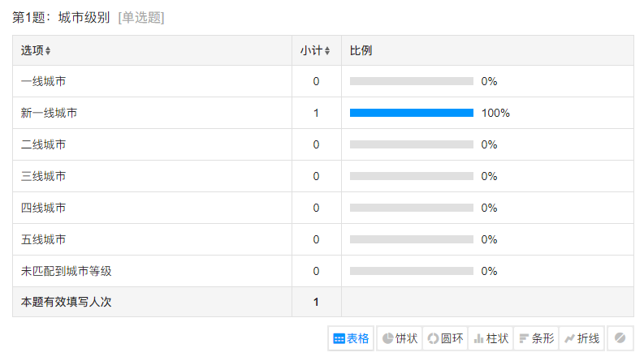644x361 pixels.
Task: Select the 二线城市 option row
Action: pos(323,144)
